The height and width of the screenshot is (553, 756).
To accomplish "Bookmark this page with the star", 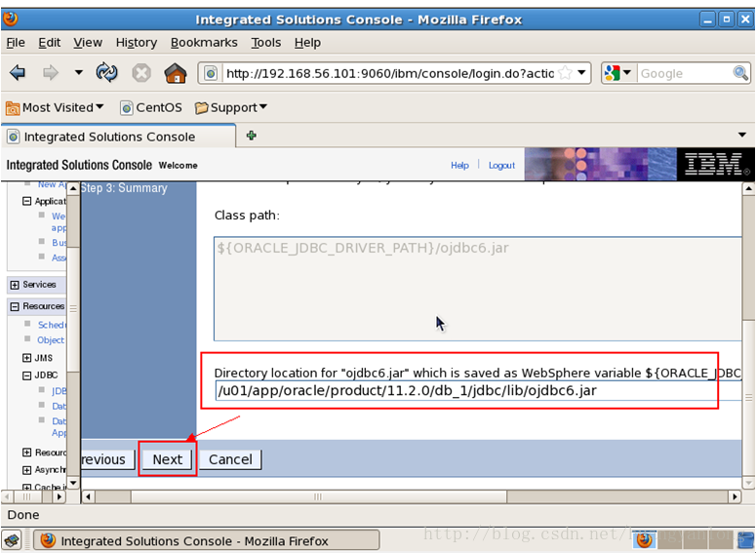I will [565, 73].
